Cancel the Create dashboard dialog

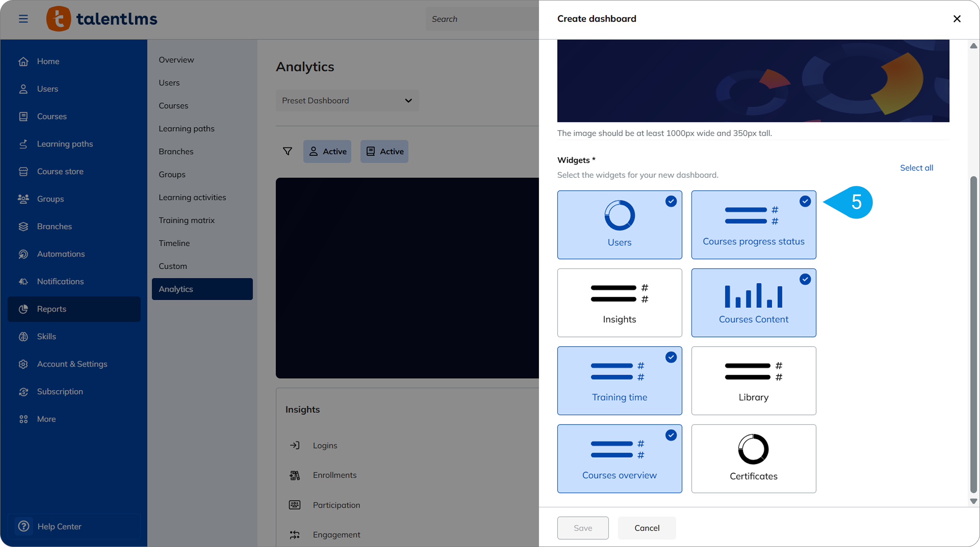coord(647,528)
